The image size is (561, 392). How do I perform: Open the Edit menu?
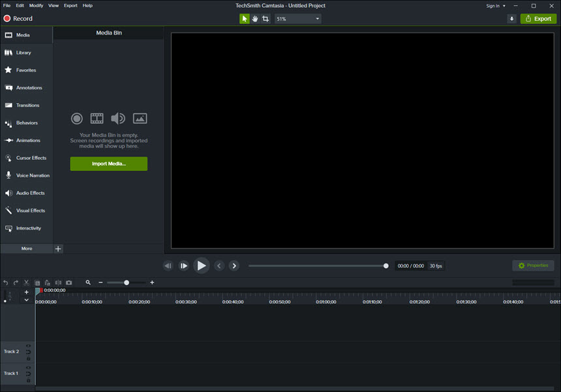point(20,5)
